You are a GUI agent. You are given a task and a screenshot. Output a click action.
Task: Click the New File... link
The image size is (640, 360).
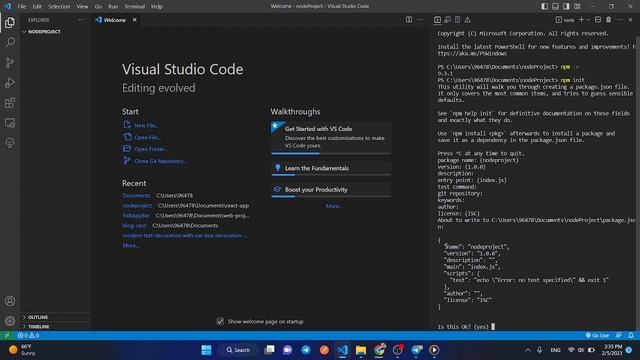141,125
